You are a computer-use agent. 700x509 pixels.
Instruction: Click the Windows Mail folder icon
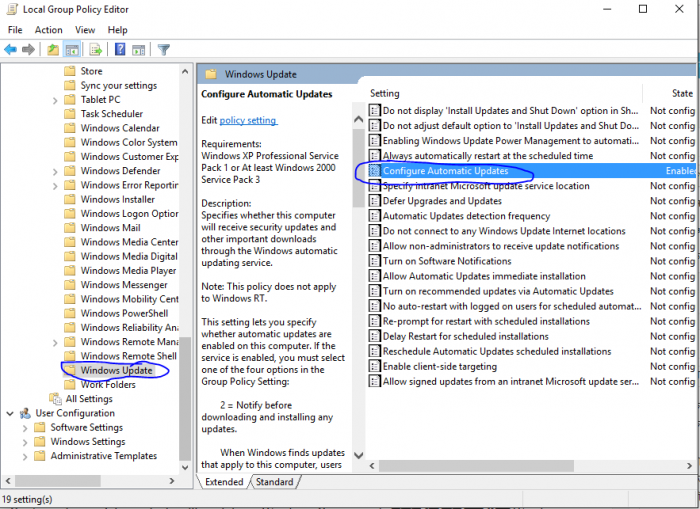point(70,228)
